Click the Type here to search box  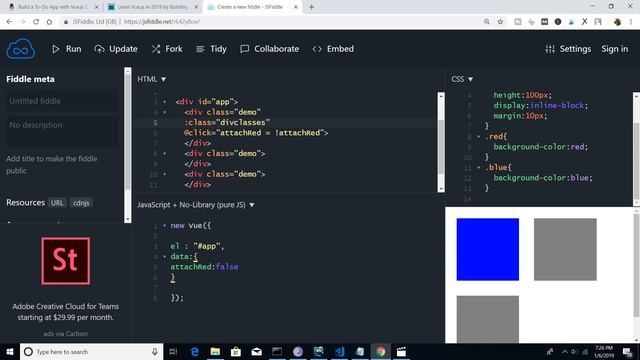click(x=91, y=351)
